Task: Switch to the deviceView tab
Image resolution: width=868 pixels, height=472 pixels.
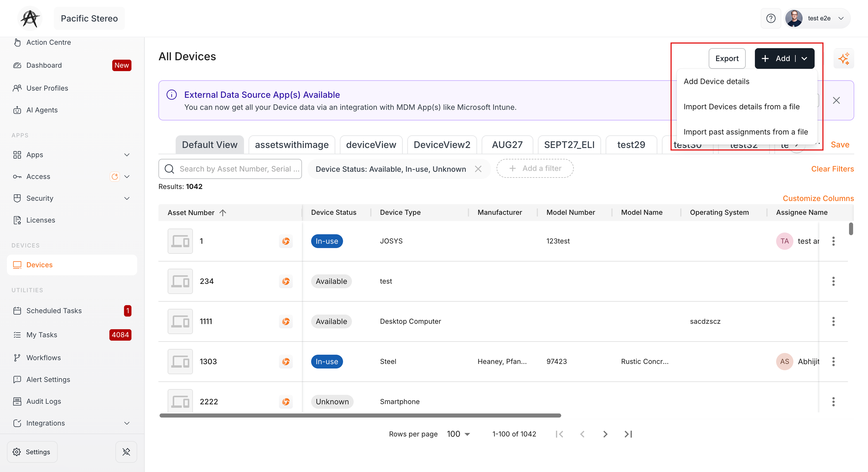Action: pyautogui.click(x=371, y=145)
